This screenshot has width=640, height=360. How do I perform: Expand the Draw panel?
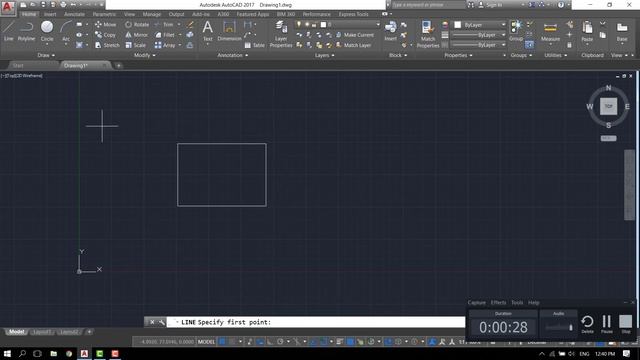pos(46,55)
